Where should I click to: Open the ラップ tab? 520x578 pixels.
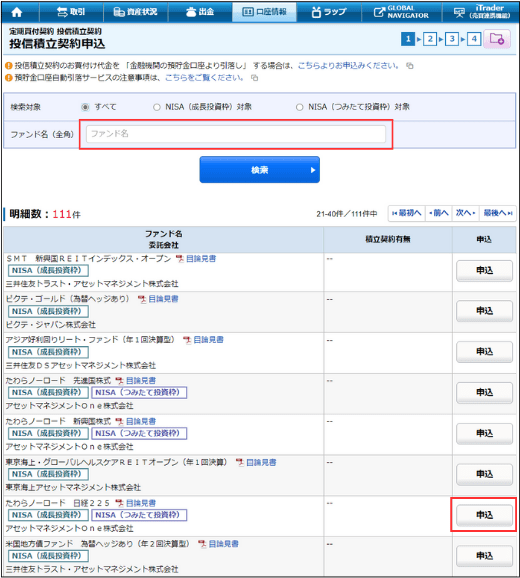tap(329, 12)
